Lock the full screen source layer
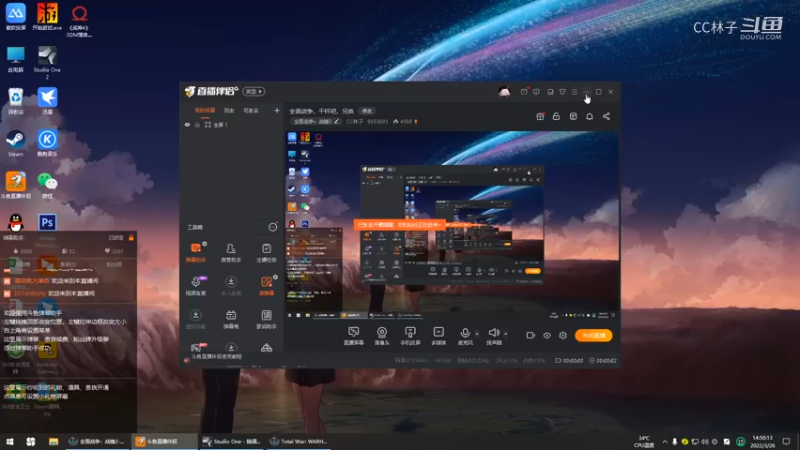Image resolution: width=800 pixels, height=450 pixels. (x=197, y=124)
